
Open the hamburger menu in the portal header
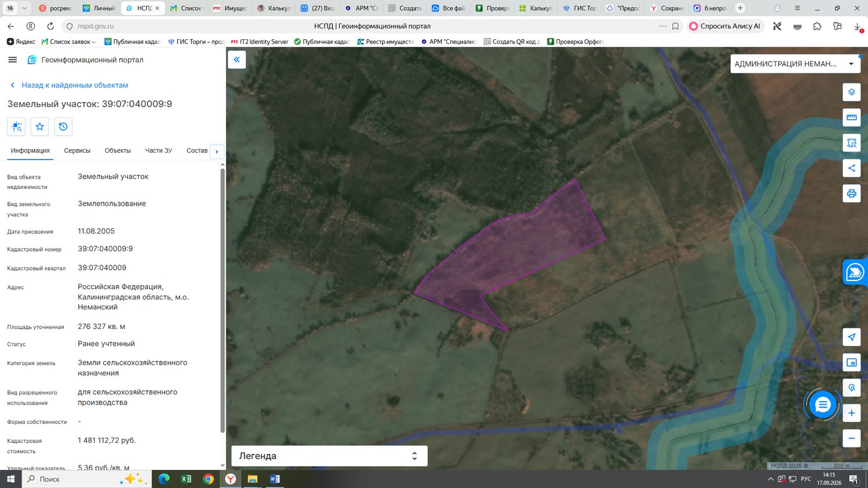pos(13,60)
